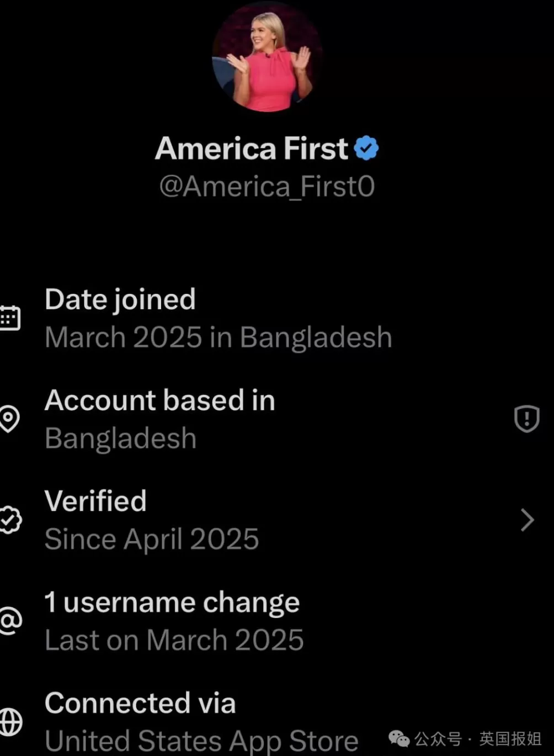Image resolution: width=554 pixels, height=756 pixels.
Task: Tap the calendar icon beside Date joined
Action: click(9, 318)
